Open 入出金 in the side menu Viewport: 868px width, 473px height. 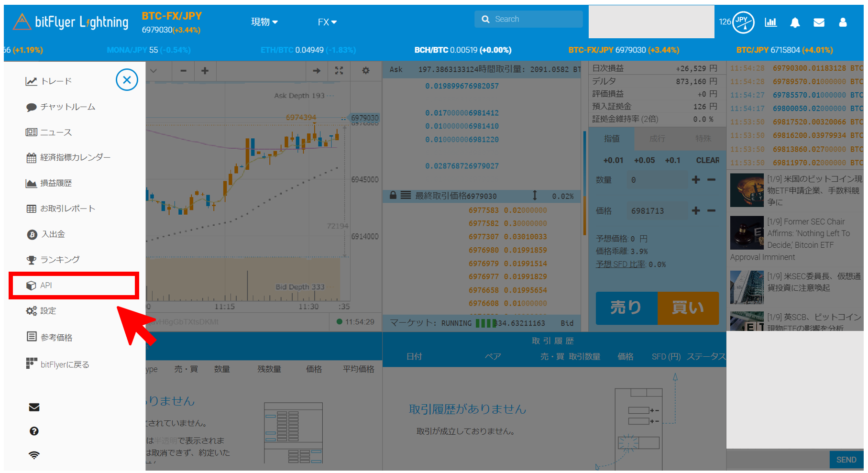(x=45, y=234)
